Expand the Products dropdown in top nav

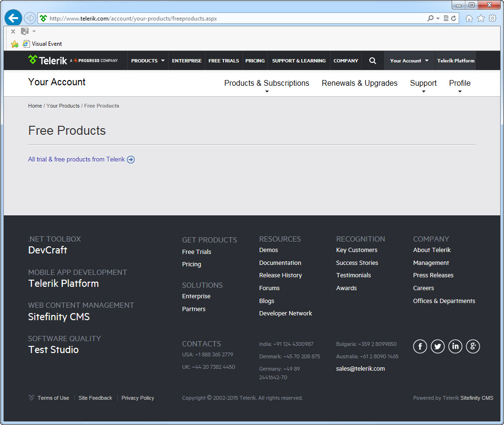tap(148, 61)
